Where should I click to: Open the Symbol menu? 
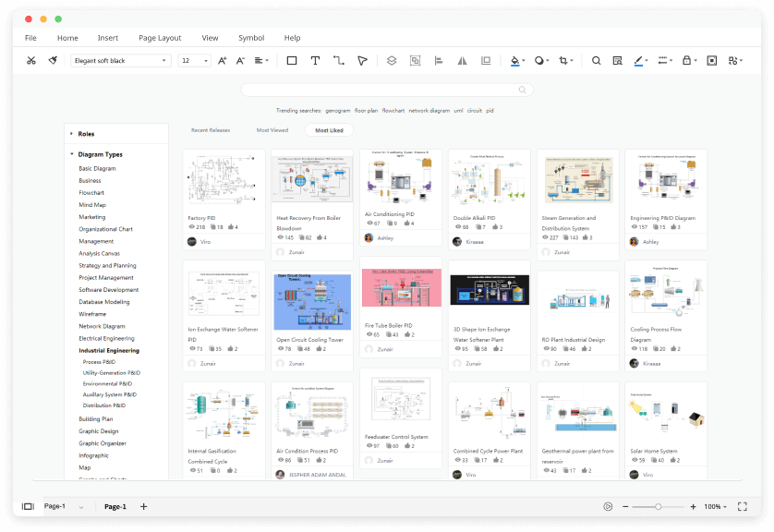[251, 38]
